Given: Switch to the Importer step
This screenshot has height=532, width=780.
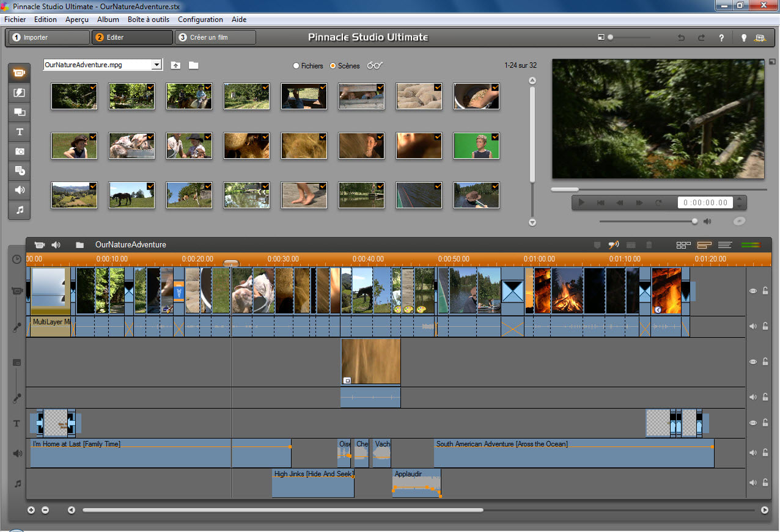Looking at the screenshot, I should (x=49, y=37).
